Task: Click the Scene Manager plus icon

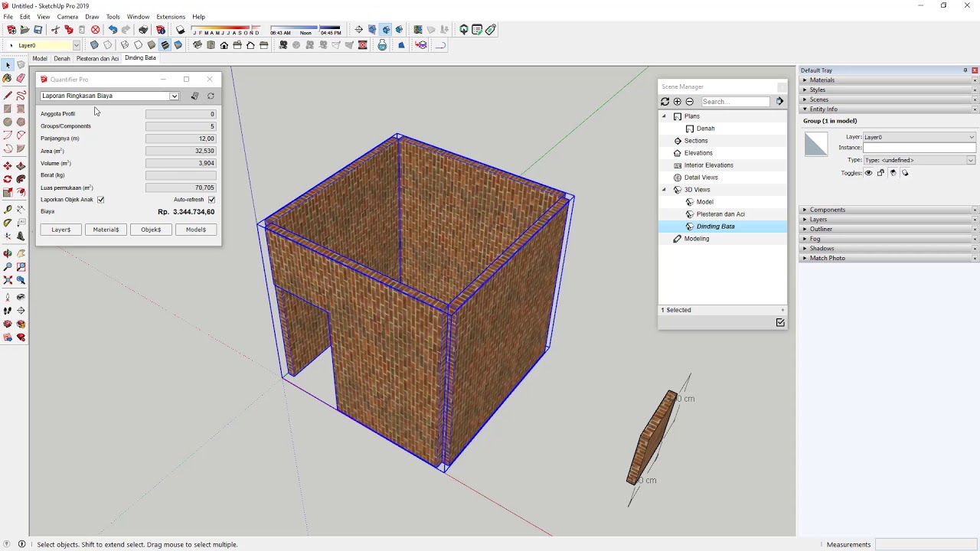Action: [x=677, y=101]
